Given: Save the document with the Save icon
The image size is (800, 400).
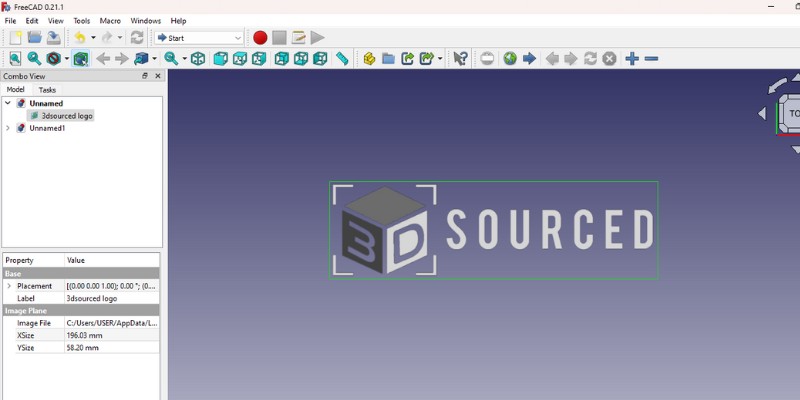Looking at the screenshot, I should tap(54, 38).
